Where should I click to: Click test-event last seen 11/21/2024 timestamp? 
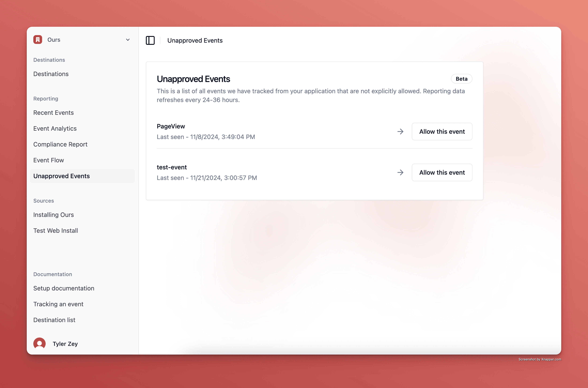point(207,178)
